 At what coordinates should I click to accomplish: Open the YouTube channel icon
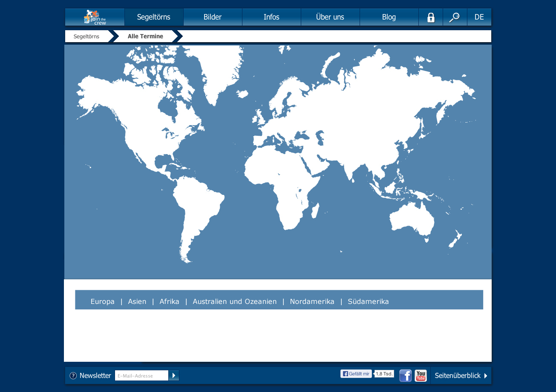421,375
